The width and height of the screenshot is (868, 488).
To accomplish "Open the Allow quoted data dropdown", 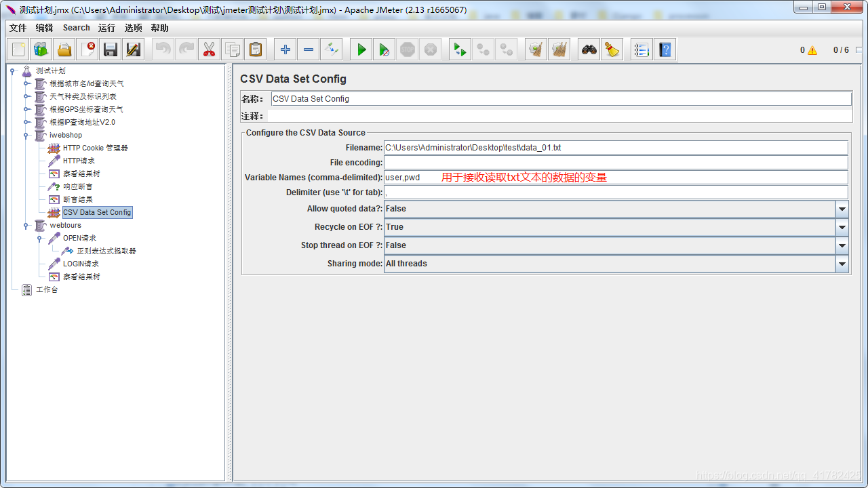I will point(842,209).
